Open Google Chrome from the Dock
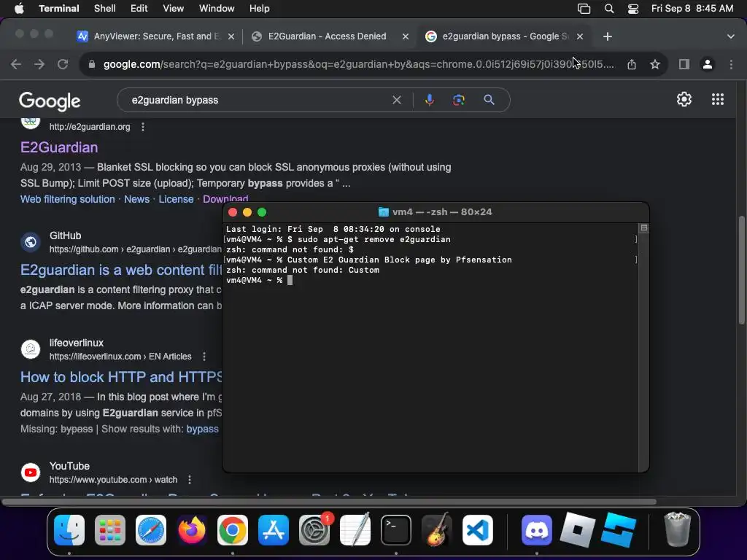The width and height of the screenshot is (747, 560). click(233, 530)
